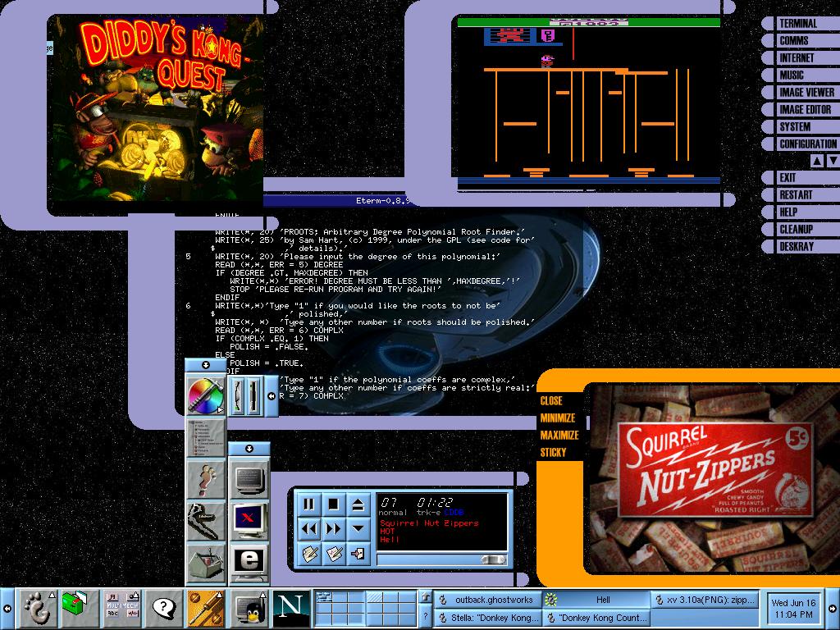The width and height of the screenshot is (840, 630).
Task: Launch the Enlightenment 'e' monitor icon
Action: [249, 564]
